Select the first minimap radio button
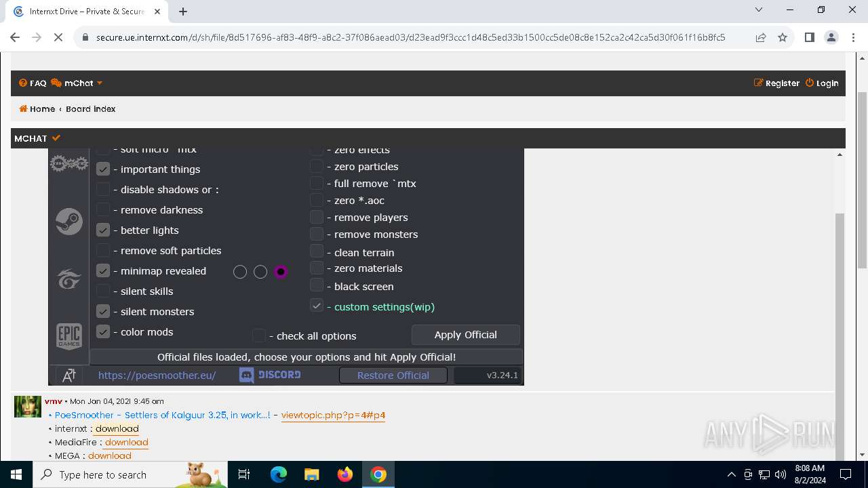The image size is (868, 488). 240,272
